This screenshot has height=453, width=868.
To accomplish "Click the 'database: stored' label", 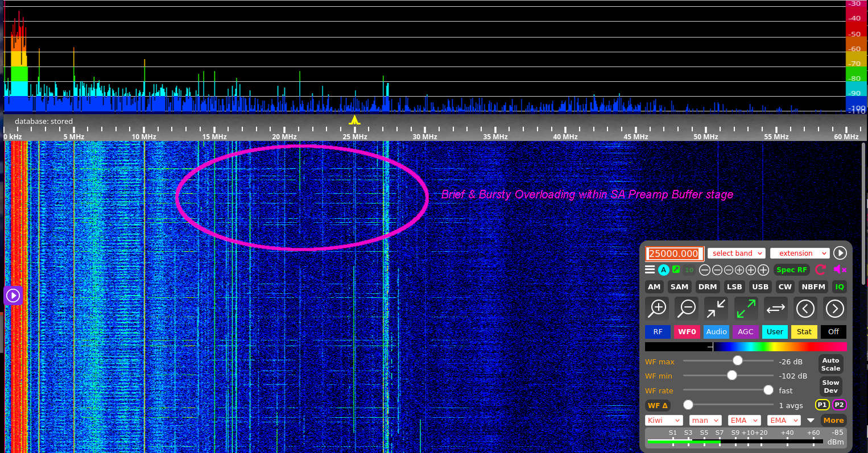I will [44, 121].
